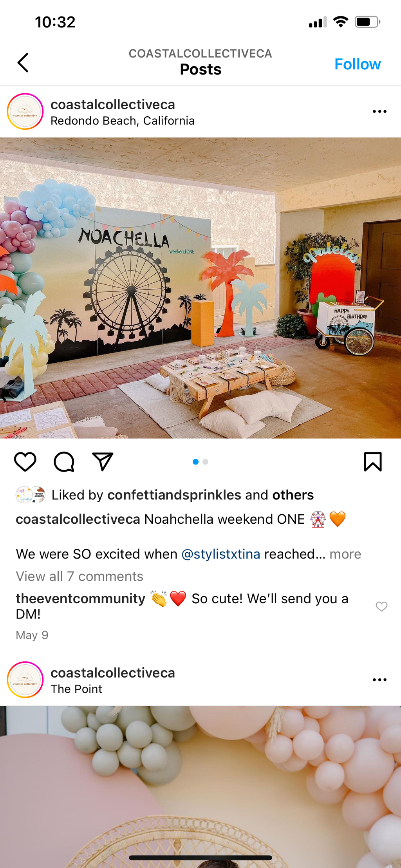The width and height of the screenshot is (401, 868).
Task: Like theeventcommunity's comment with small heart
Action: (381, 606)
